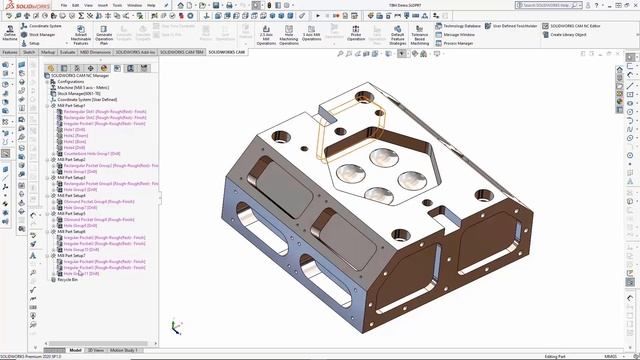Image resolution: width=640 pixels, height=360 pixels.
Task: Switch to the DisplayManager color ball tab
Action: coord(104,68)
